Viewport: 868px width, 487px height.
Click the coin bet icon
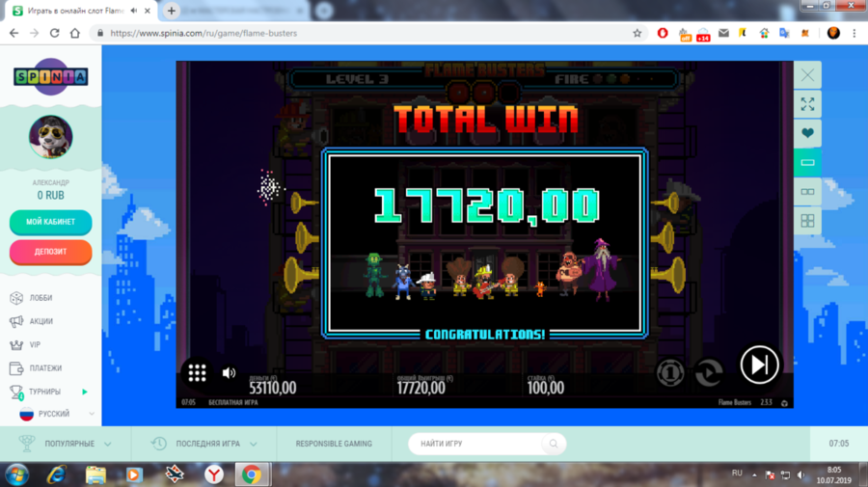(x=670, y=371)
